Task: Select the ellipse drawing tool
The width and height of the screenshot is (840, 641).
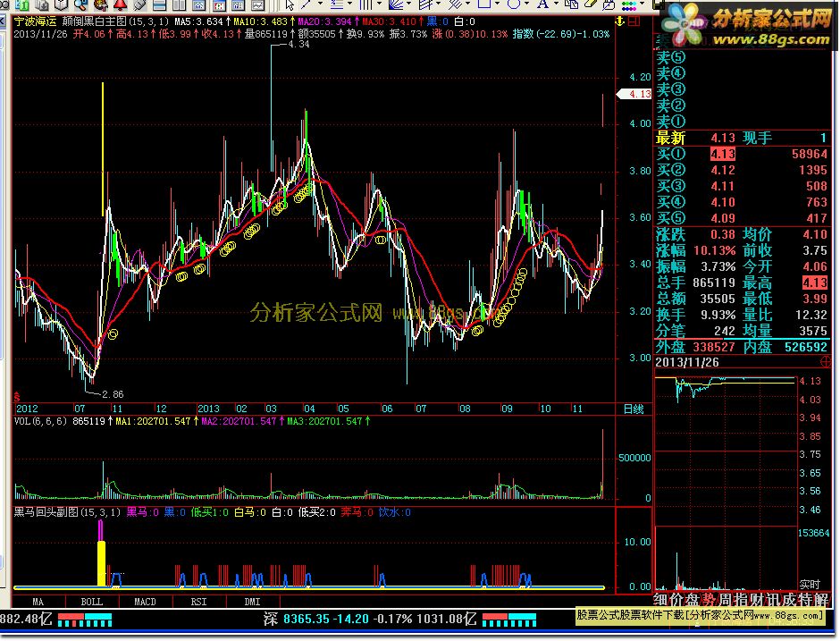Action: coord(514,4)
